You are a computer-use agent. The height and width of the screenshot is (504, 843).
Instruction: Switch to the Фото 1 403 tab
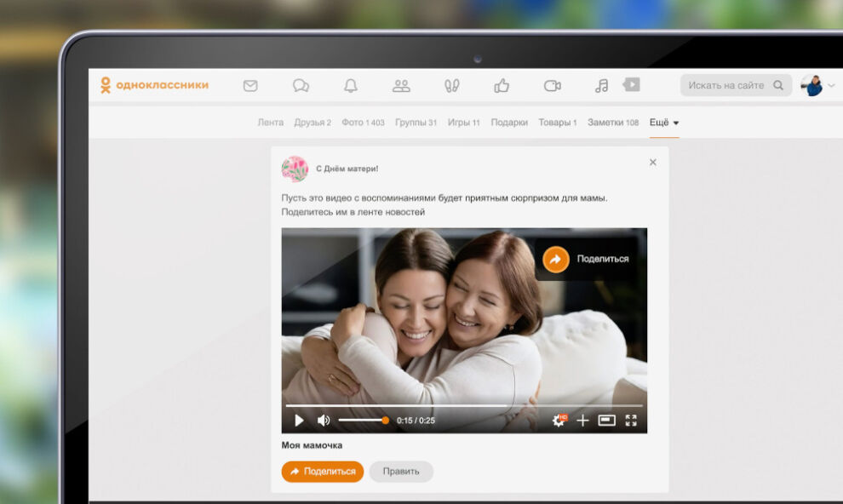363,123
